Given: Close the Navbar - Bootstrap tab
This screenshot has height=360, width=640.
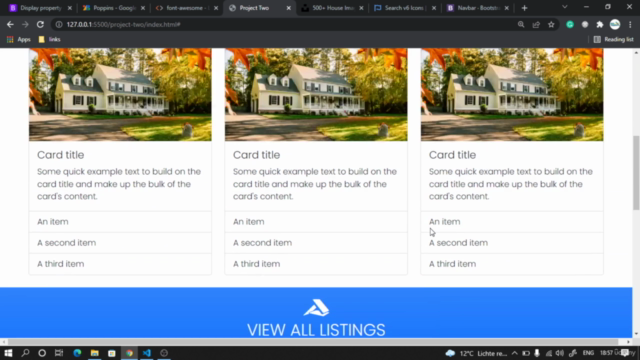Looking at the screenshot, I should (507, 8).
